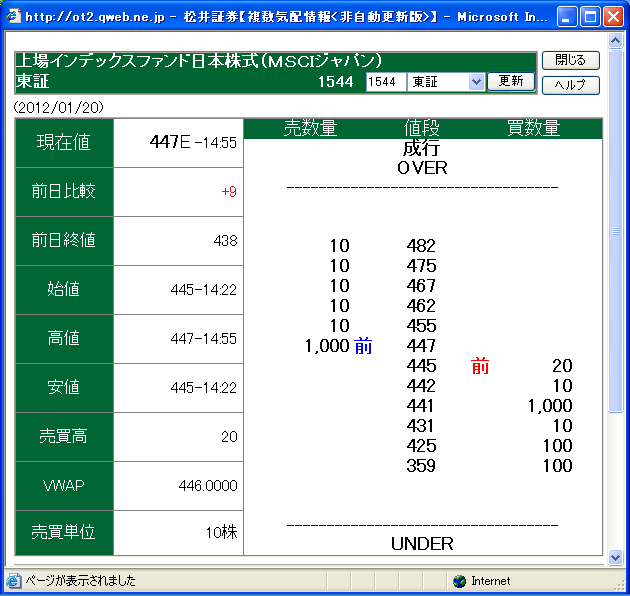Click the stock code field showing 1544
The width and height of the screenshot is (630, 596).
(385, 82)
